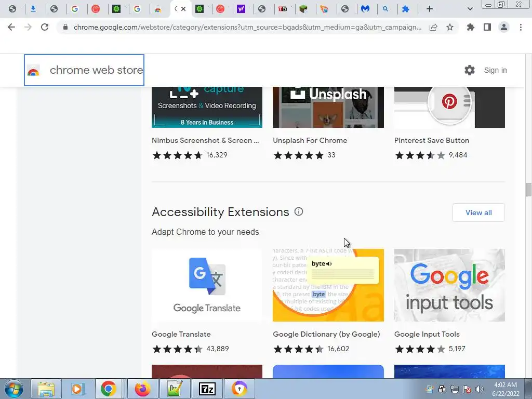Launch Windows Media Player from taskbar
Image resolution: width=532 pixels, height=399 pixels.
click(78, 389)
